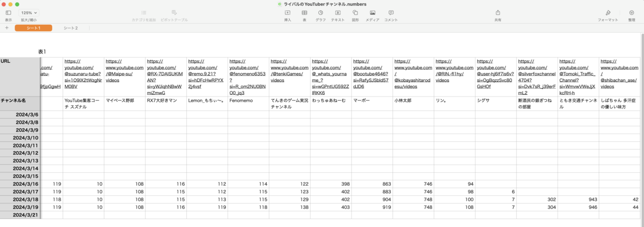This screenshot has height=227, width=644.
Task: Select the cell with value 943
Action: (x=579, y=199)
